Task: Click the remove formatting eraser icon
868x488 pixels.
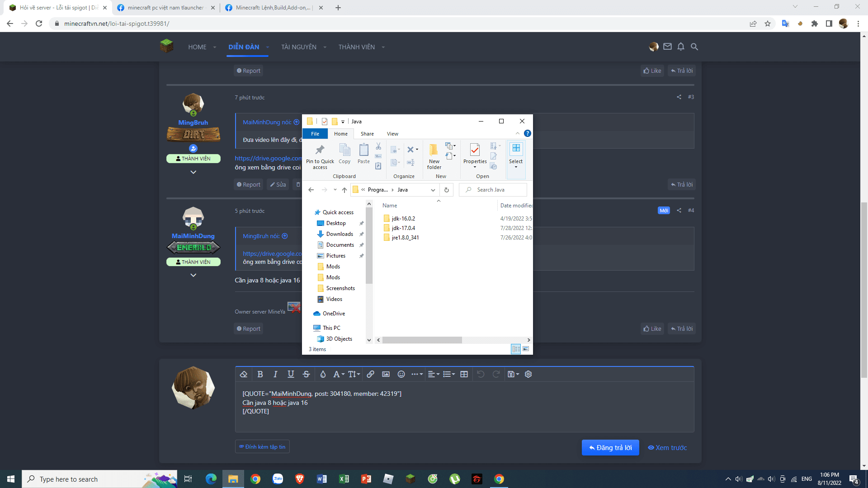Action: tap(244, 374)
